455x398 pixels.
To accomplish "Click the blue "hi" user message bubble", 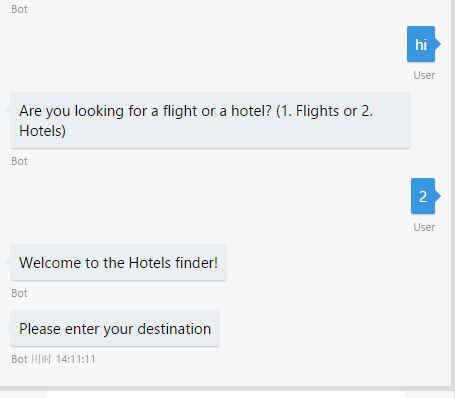I will 421,44.
